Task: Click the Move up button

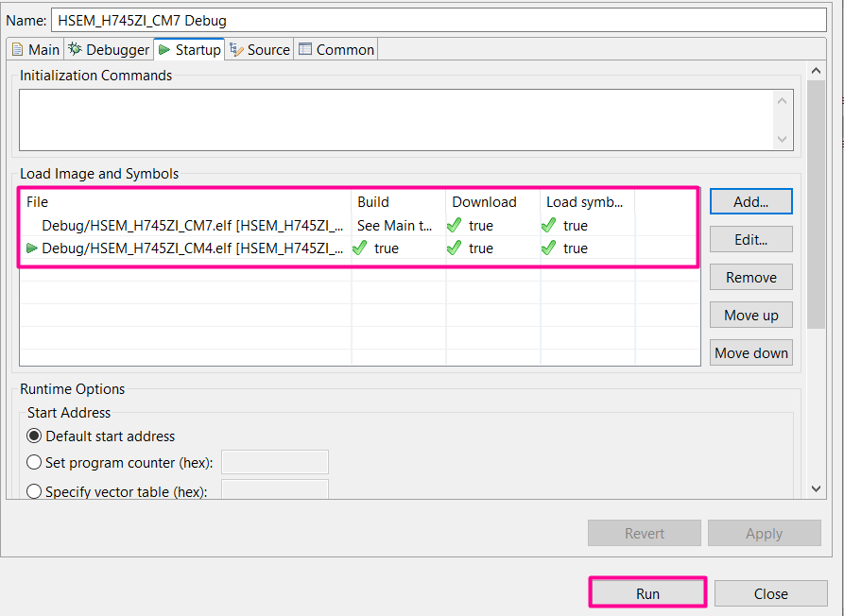Action: pos(750,315)
